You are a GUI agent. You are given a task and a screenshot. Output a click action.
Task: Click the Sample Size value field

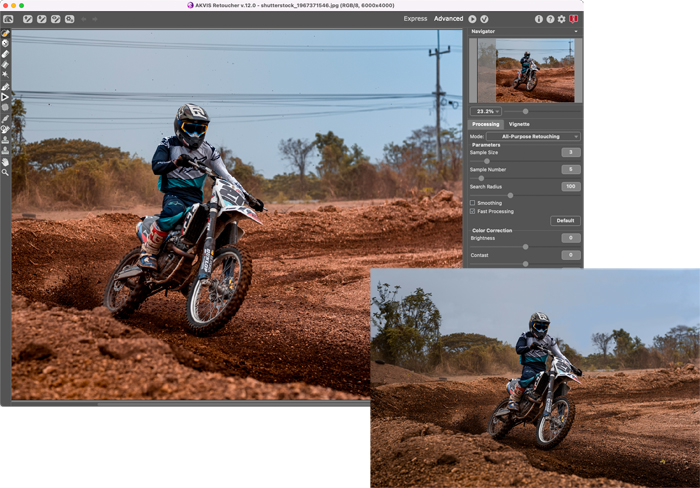tap(570, 152)
